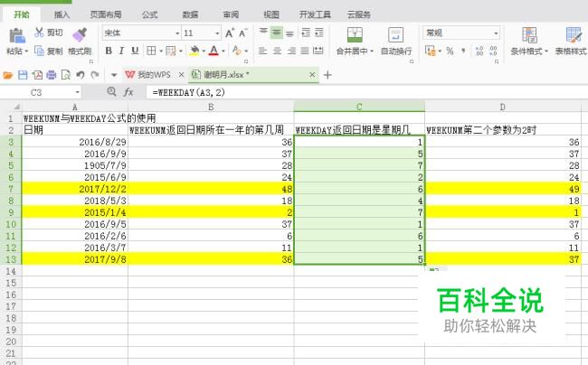Expand Merge and Center dropdown arrow
Image resolution: width=588 pixels, height=365 pixels.
point(372,51)
